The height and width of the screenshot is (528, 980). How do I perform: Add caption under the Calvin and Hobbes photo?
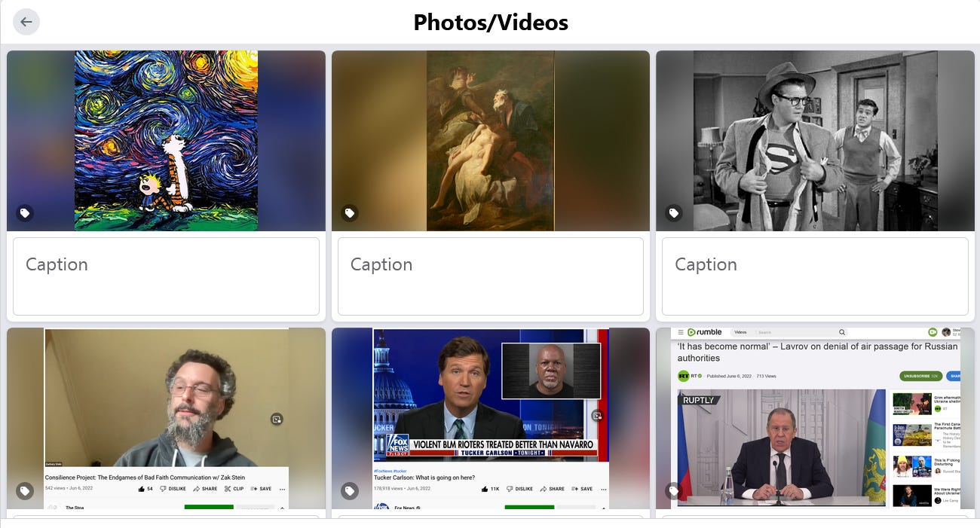coord(166,276)
